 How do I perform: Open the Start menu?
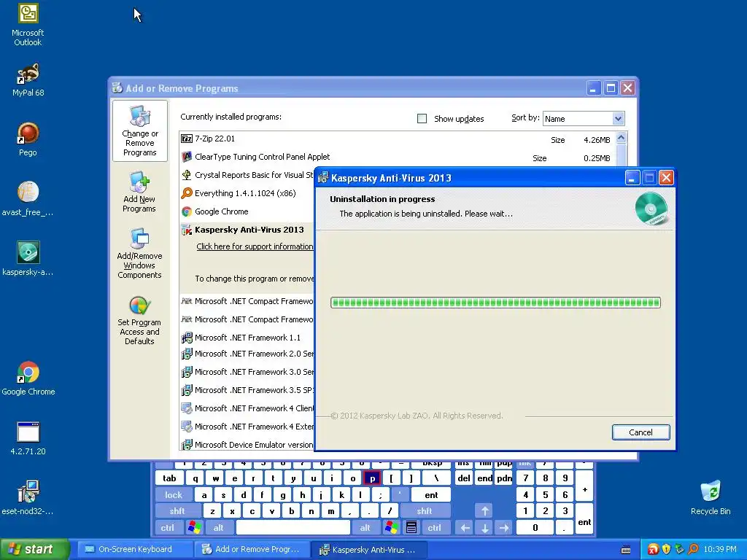(34, 550)
